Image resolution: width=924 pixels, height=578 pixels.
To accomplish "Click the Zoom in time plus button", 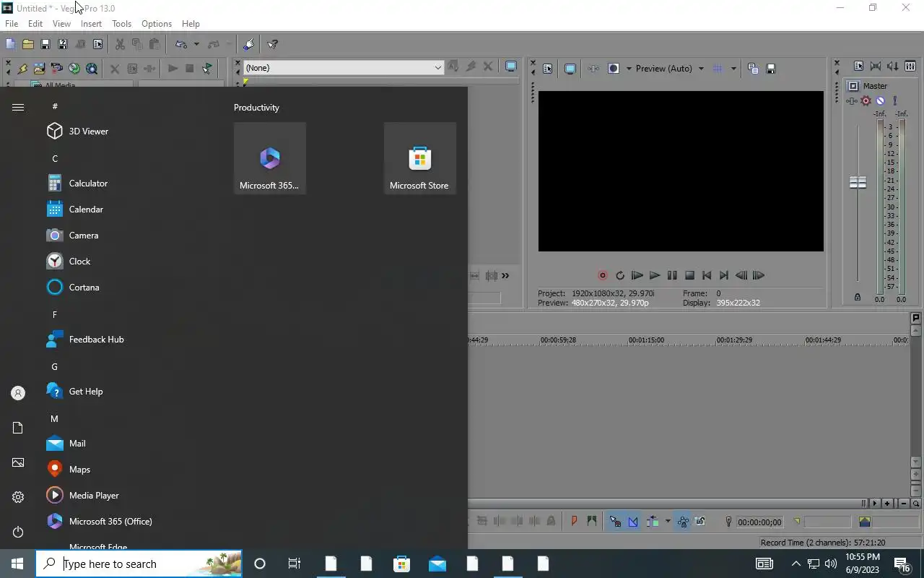I will [887, 503].
